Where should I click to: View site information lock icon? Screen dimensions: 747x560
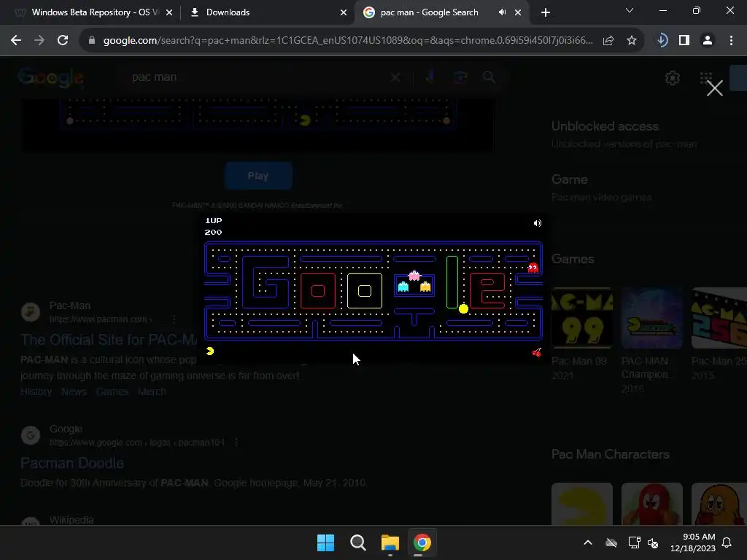92,41
